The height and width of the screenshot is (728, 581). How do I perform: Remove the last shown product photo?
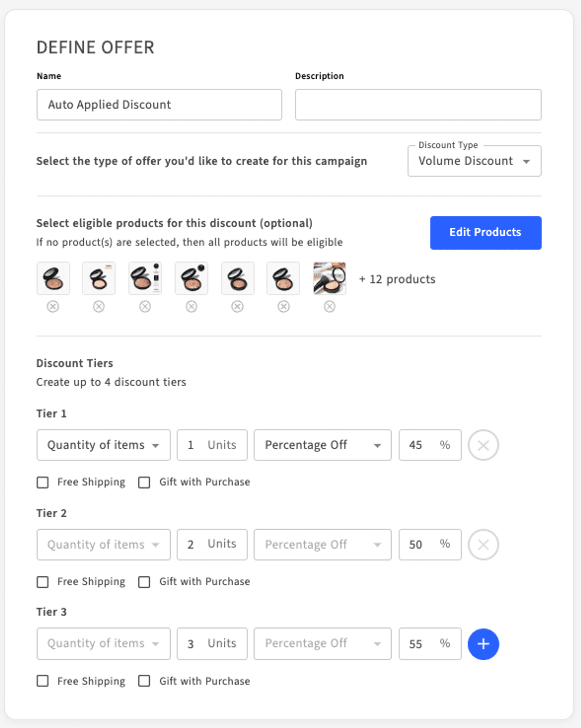[x=329, y=306]
